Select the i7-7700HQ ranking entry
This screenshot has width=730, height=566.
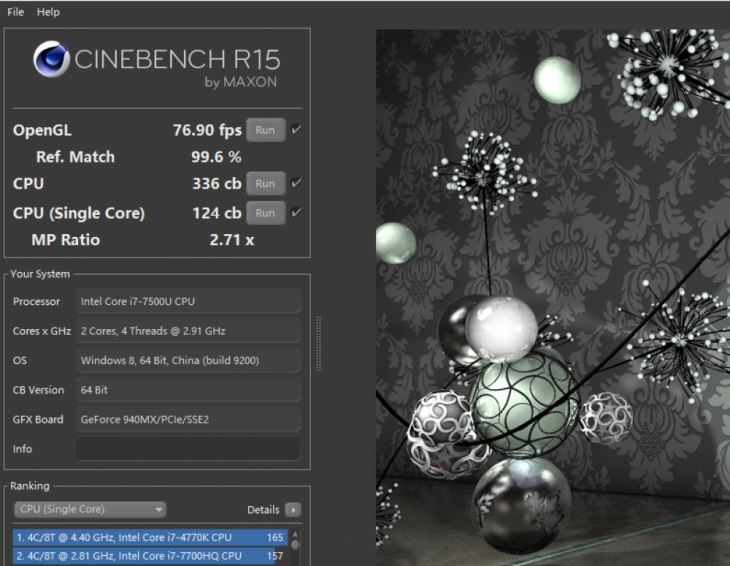tap(150, 556)
